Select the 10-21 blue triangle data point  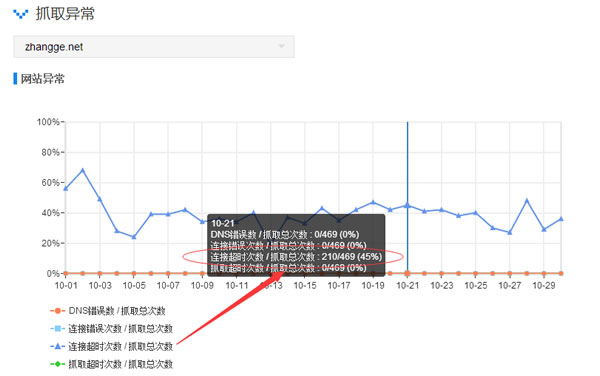408,205
